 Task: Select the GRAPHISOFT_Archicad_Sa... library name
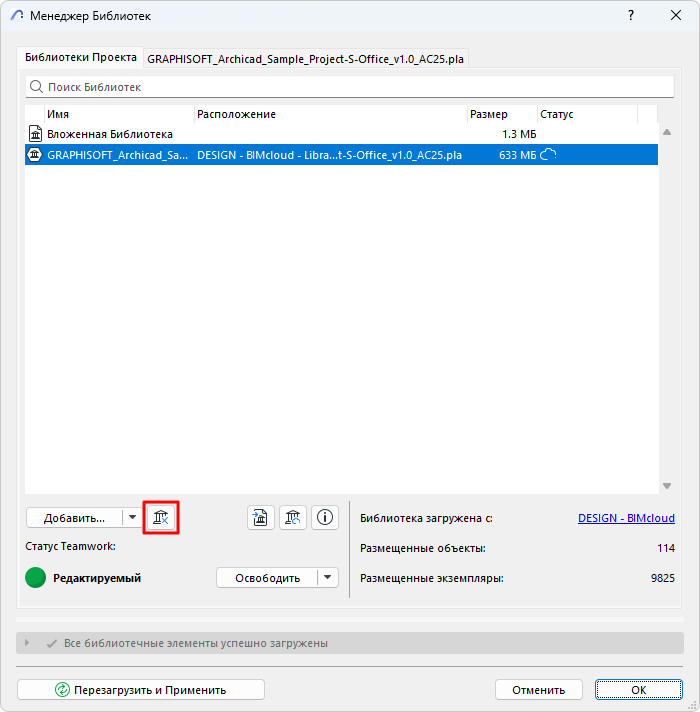click(x=118, y=155)
